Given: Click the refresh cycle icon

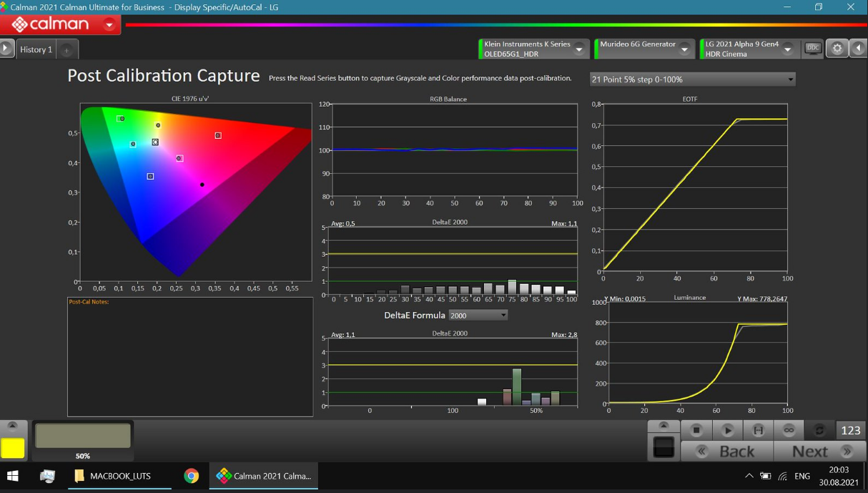Looking at the screenshot, I should pyautogui.click(x=820, y=430).
